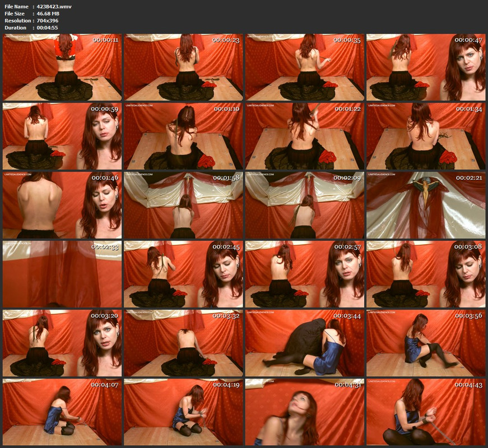Open the frame marked 00:00:35

pos(305,67)
